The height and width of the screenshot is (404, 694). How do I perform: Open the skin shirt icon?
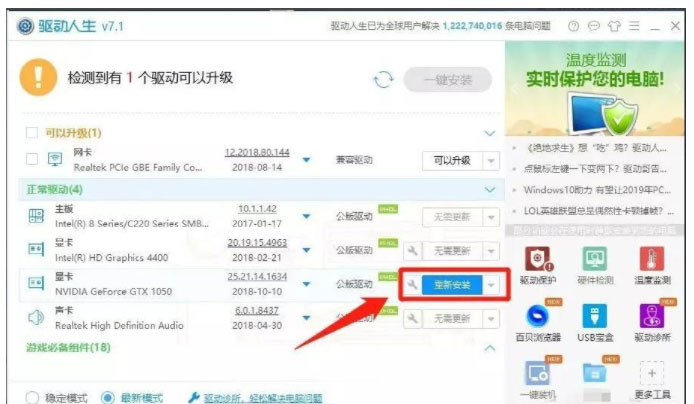614,26
